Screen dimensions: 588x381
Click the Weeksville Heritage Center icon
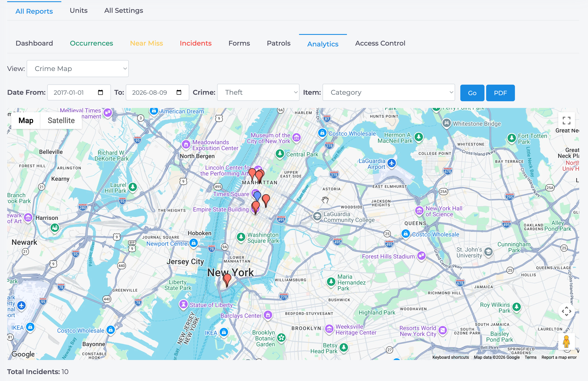329,329
